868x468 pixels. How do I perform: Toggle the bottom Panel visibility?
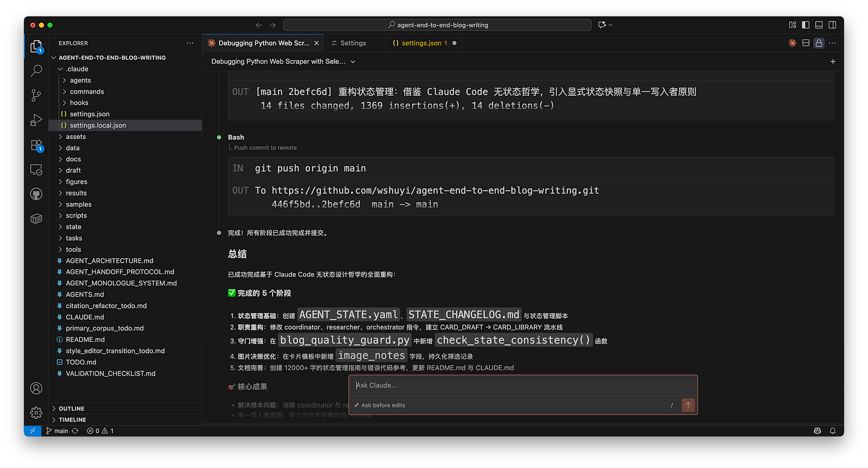coord(819,25)
